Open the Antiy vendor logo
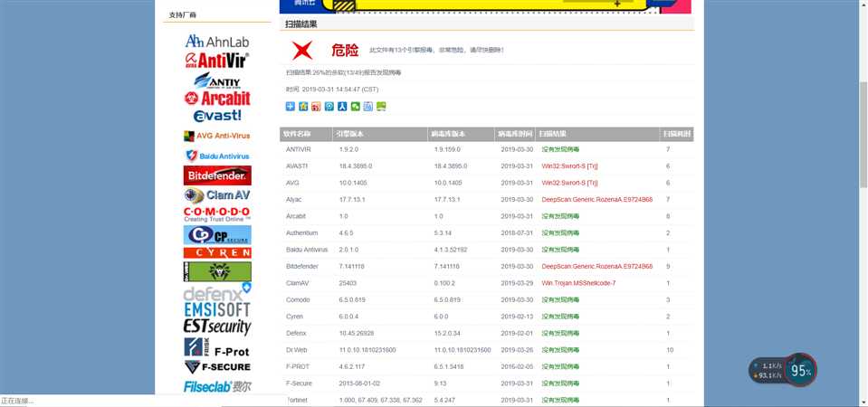The image size is (868, 407). click(x=217, y=80)
